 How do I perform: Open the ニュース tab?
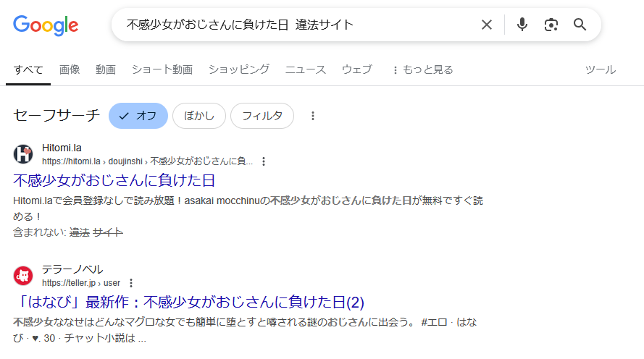(306, 69)
